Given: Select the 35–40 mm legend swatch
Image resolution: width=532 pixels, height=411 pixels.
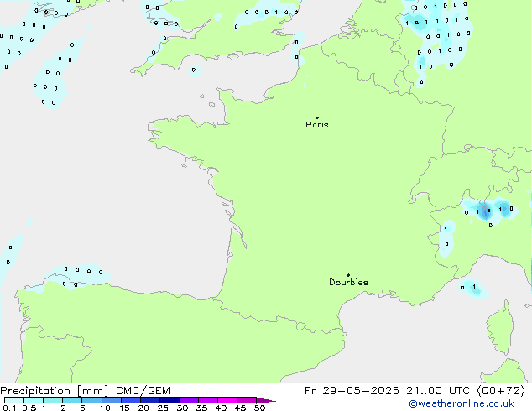Looking at the screenshot, I should tap(208, 400).
